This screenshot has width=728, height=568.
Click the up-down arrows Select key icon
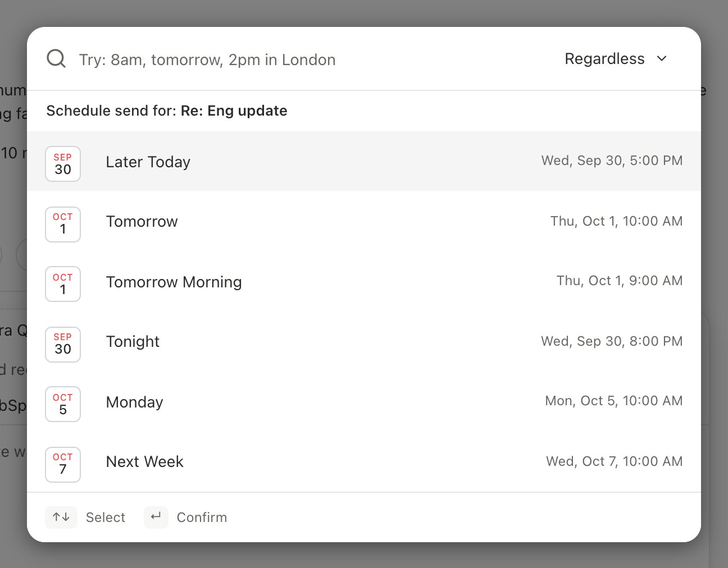[61, 517]
